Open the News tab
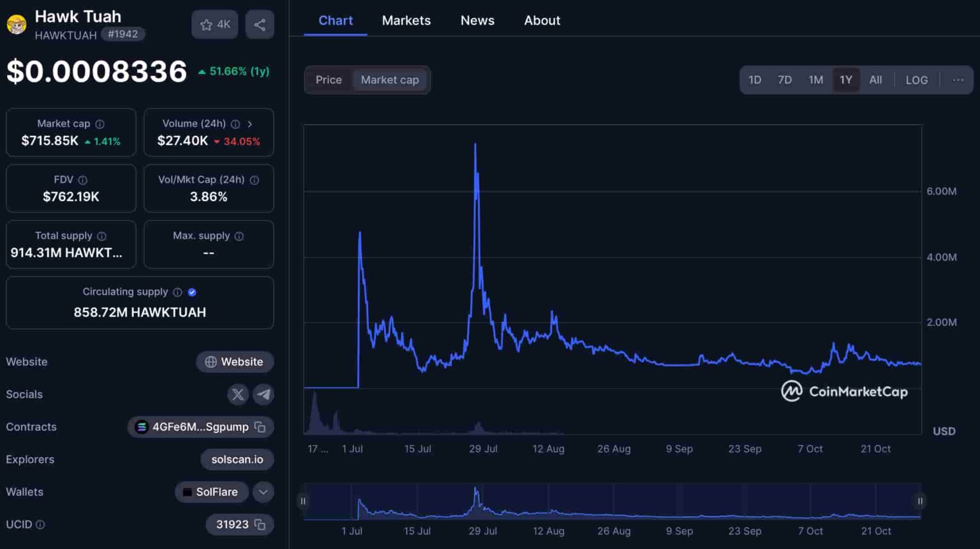The image size is (980, 549). point(477,20)
